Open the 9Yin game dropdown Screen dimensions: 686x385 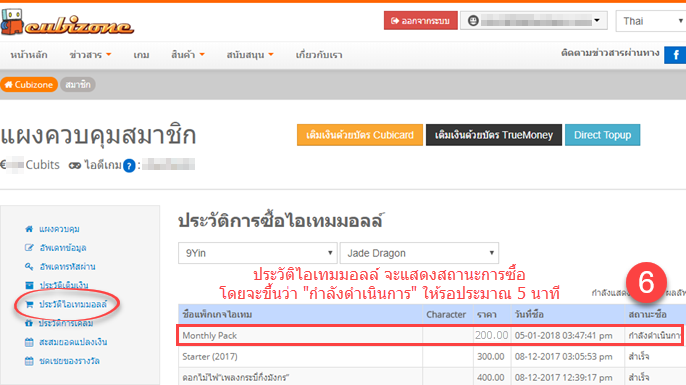tap(258, 253)
